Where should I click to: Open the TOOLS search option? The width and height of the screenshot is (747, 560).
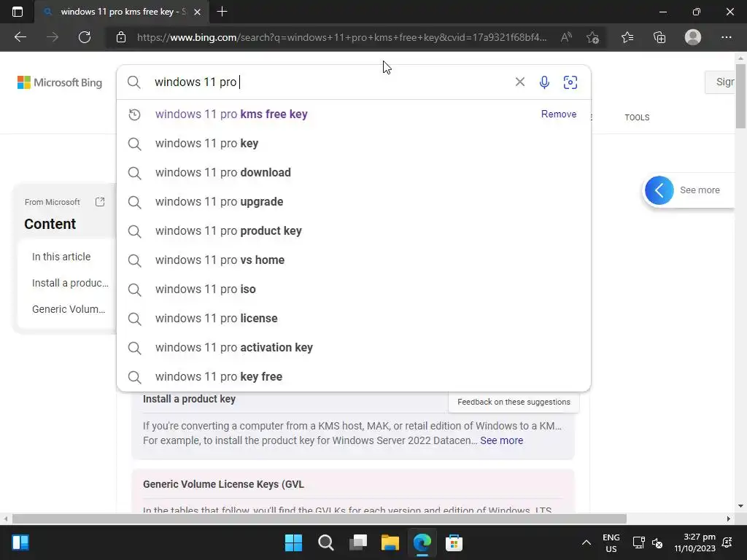pyautogui.click(x=637, y=117)
